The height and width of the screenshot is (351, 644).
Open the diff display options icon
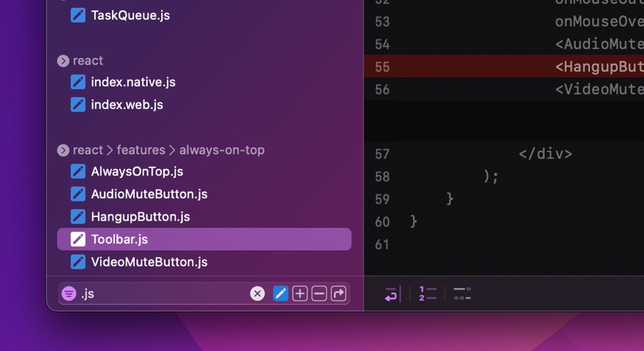(462, 294)
